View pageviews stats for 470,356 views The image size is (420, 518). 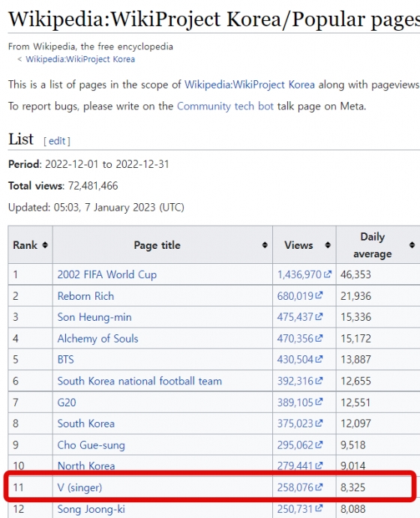(295, 339)
